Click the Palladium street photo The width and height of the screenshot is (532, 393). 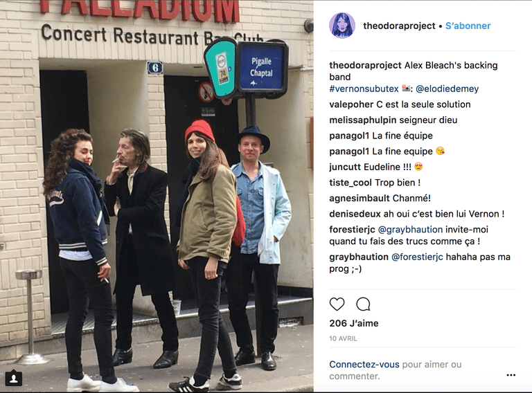(x=157, y=196)
